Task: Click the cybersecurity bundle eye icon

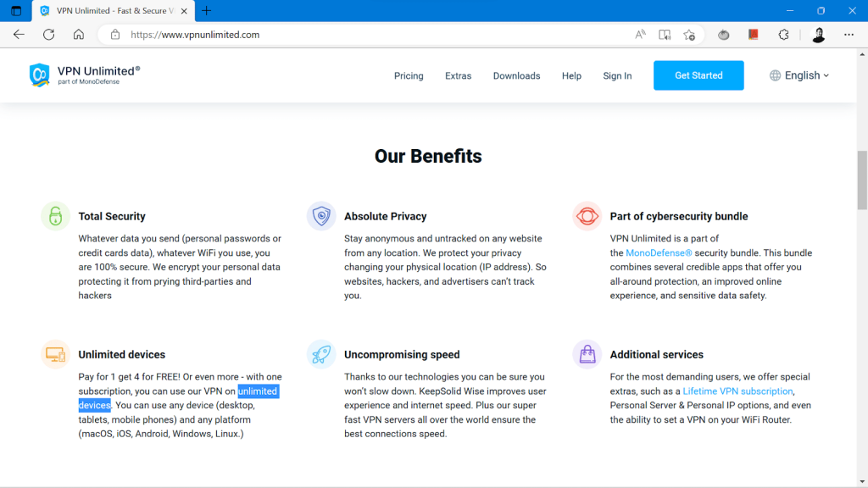Action: [x=587, y=216]
